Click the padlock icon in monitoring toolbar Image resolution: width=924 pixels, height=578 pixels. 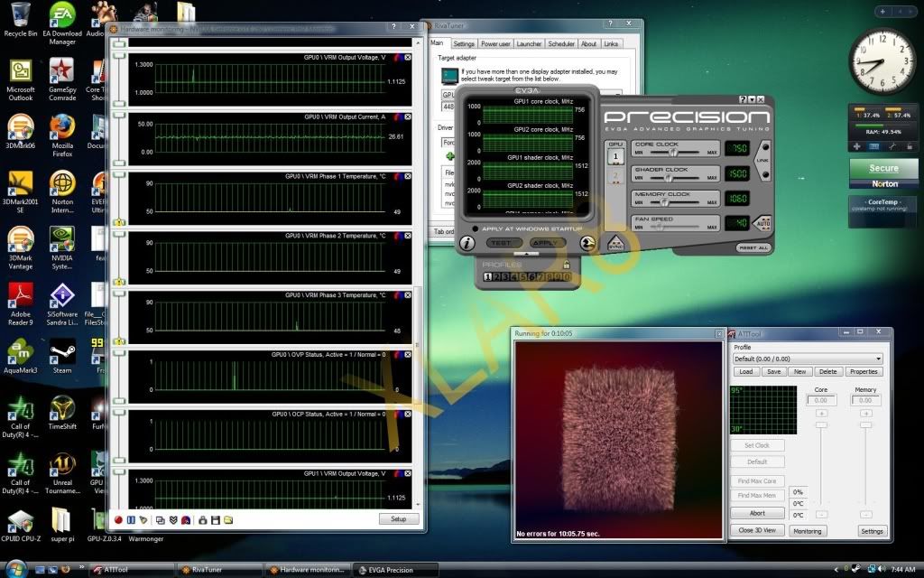pyautogui.click(x=202, y=519)
